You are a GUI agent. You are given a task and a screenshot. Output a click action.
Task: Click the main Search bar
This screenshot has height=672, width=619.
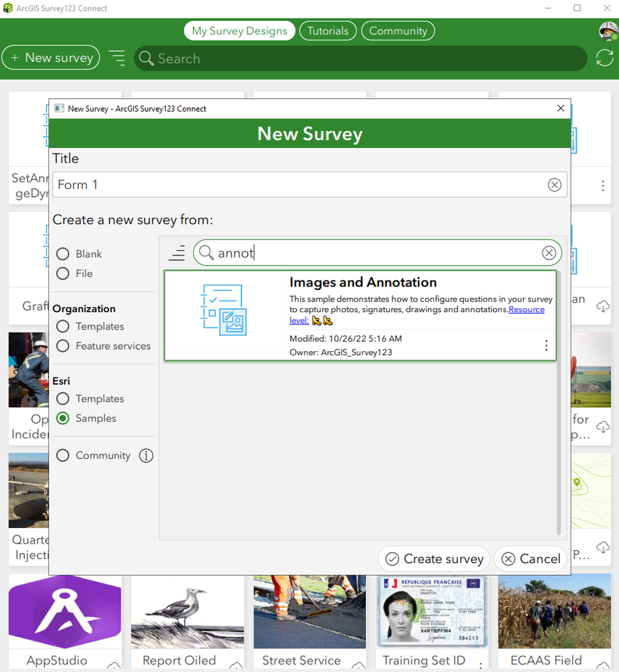pos(360,59)
